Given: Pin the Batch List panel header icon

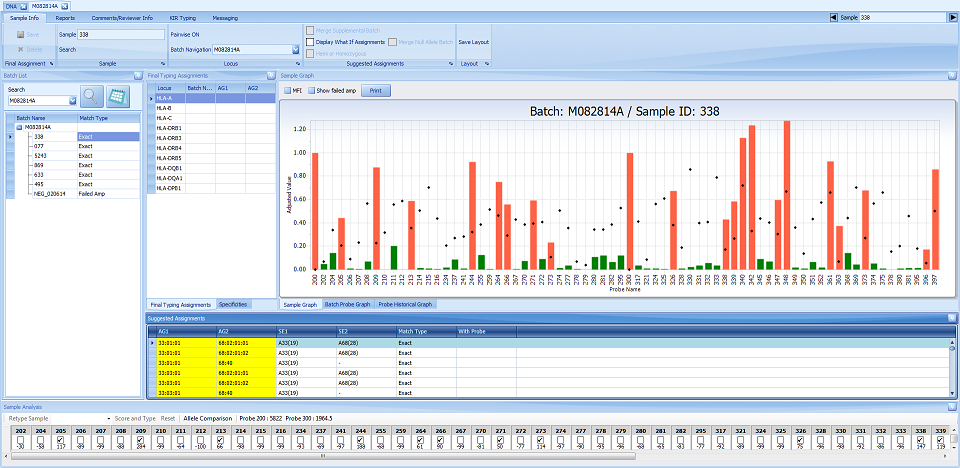Looking at the screenshot, I should 138,76.
